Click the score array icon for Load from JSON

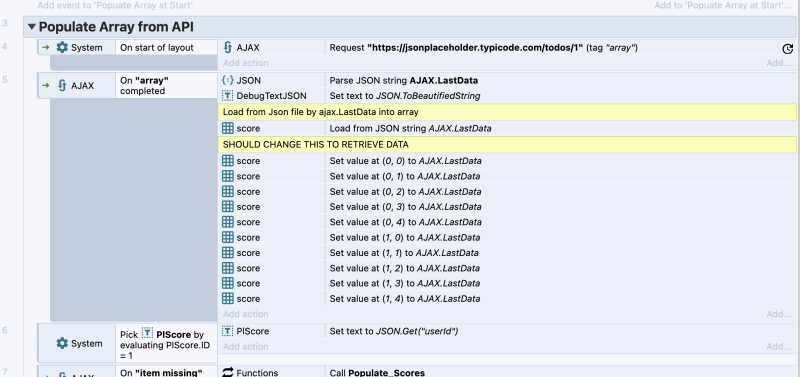[228, 128]
